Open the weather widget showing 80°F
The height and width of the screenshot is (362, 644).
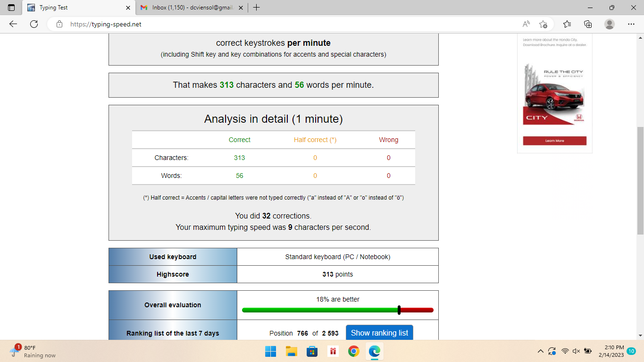pos(33,351)
